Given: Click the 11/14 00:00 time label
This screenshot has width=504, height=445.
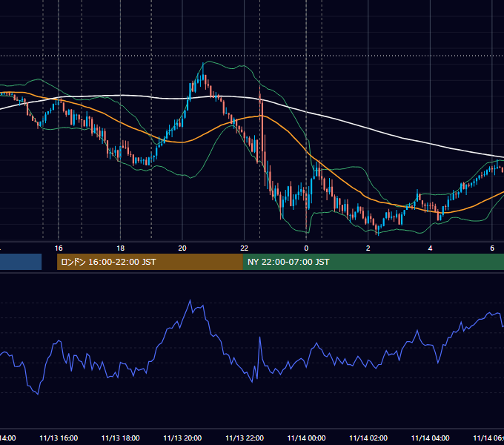Looking at the screenshot, I should [306, 438].
